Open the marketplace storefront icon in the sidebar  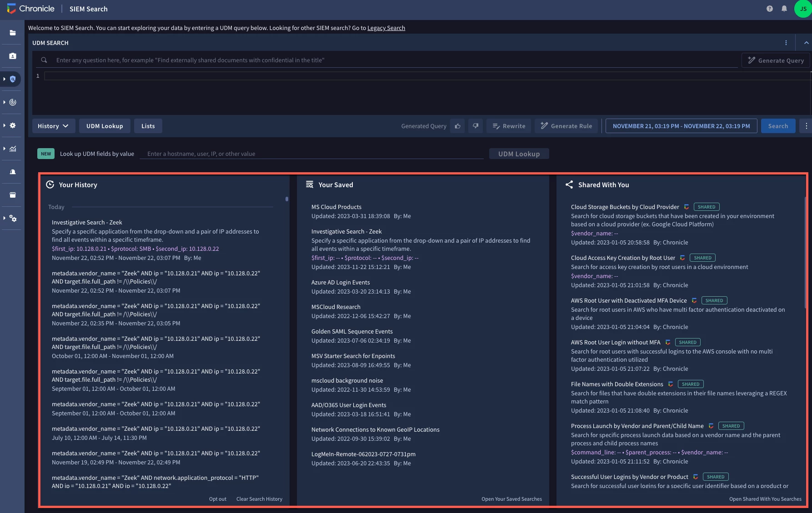[x=13, y=195]
